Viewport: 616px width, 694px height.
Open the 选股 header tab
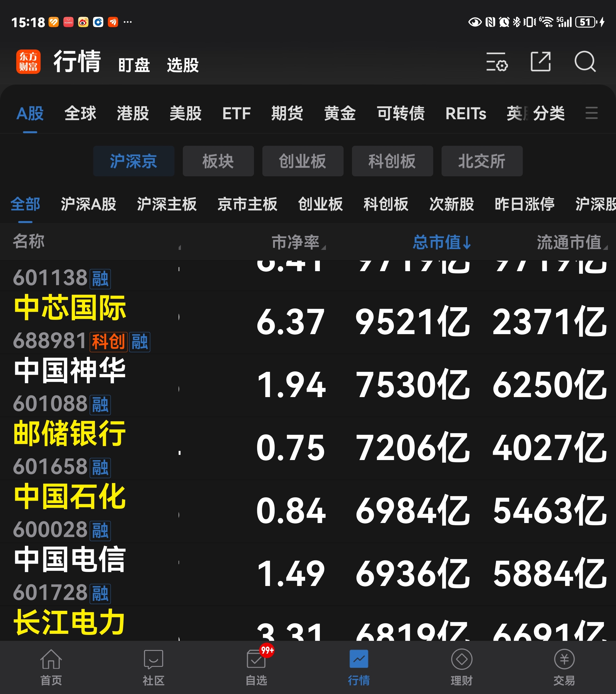tap(183, 65)
